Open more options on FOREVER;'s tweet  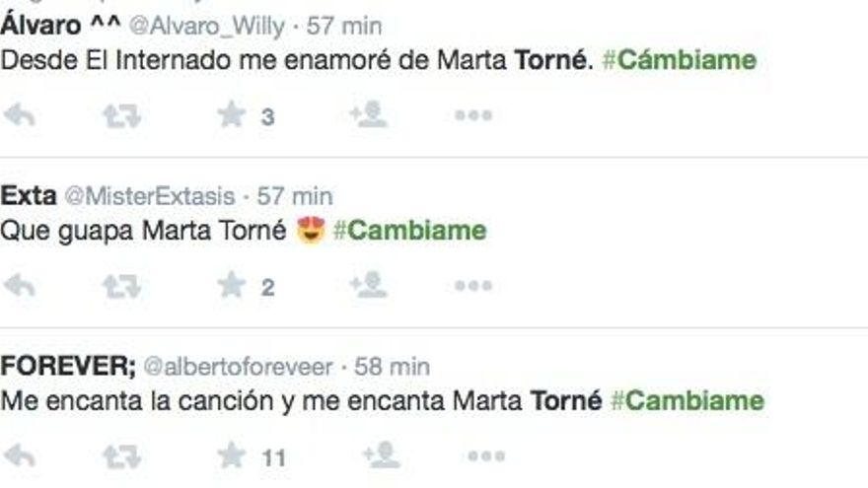point(486,456)
